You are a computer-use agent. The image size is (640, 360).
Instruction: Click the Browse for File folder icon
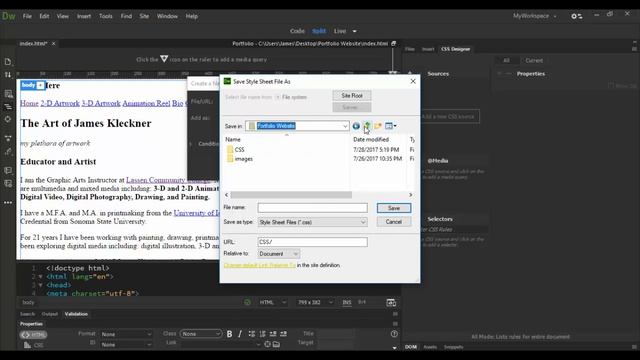click(x=276, y=344)
